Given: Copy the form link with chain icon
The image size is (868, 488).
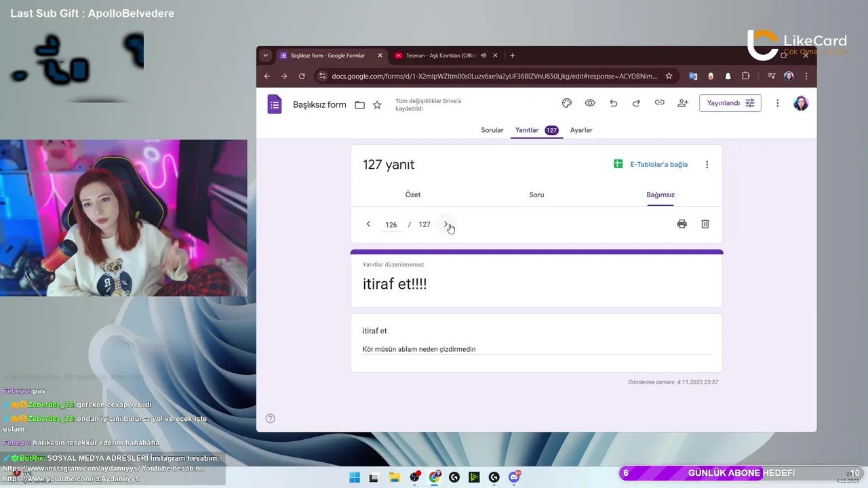Looking at the screenshot, I should (659, 103).
